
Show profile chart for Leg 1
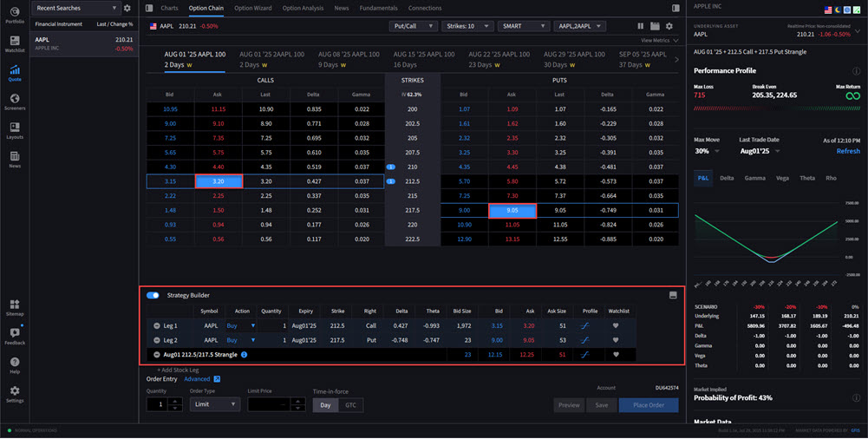click(x=584, y=326)
